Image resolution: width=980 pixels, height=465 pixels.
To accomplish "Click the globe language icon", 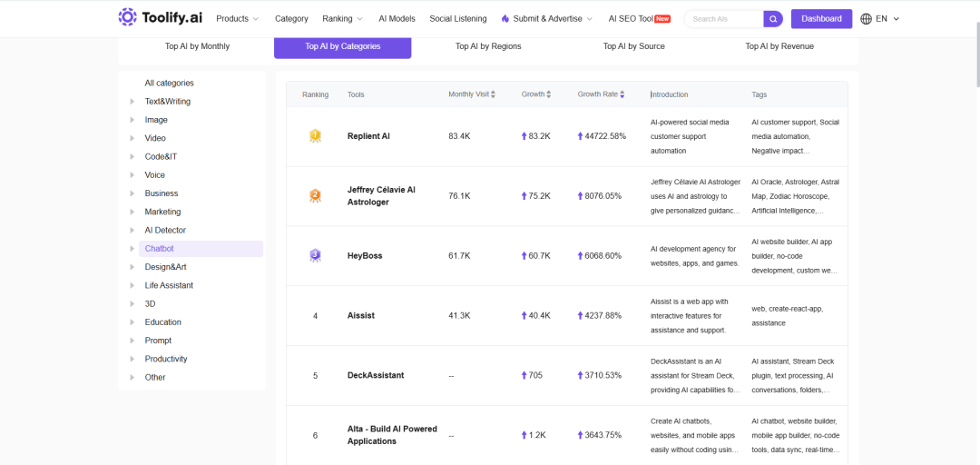I will 867,19.
